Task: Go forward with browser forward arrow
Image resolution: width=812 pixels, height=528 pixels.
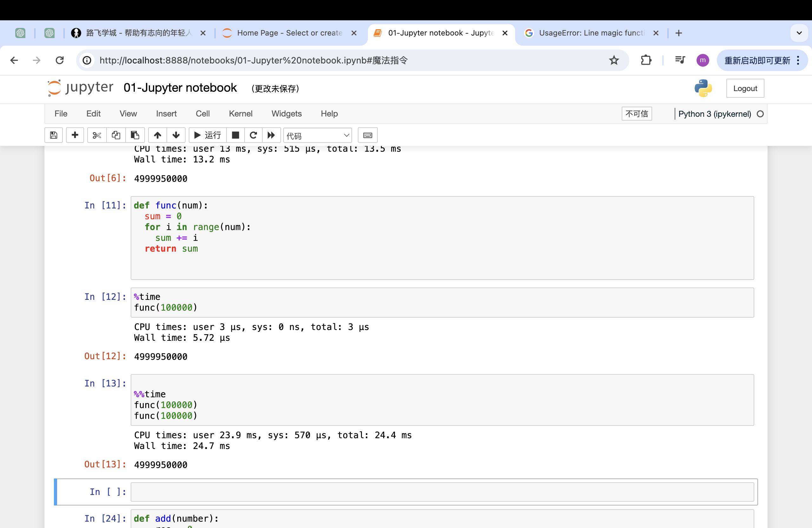Action: [36, 60]
